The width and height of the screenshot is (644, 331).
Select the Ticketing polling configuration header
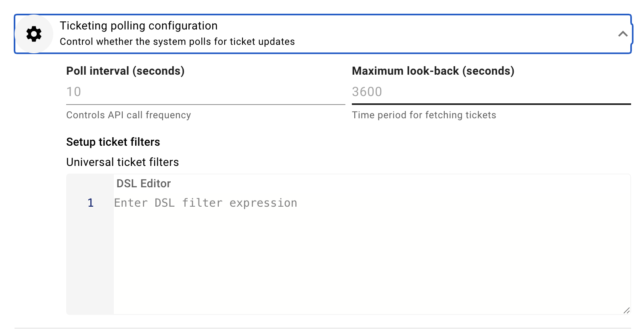[138, 25]
